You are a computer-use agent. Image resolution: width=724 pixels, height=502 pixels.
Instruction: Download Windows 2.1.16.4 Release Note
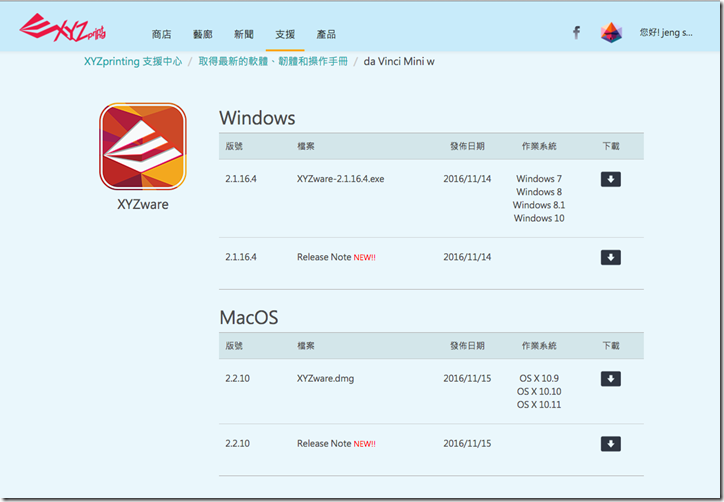point(610,257)
